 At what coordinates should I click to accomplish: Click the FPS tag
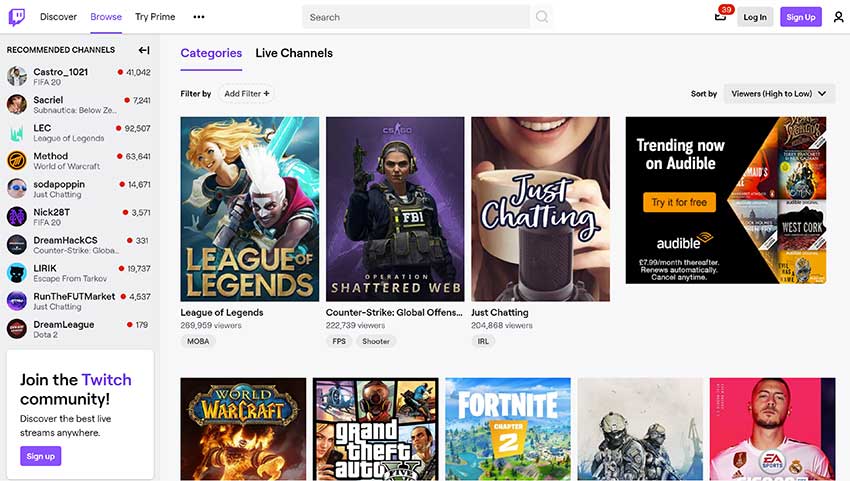click(339, 341)
